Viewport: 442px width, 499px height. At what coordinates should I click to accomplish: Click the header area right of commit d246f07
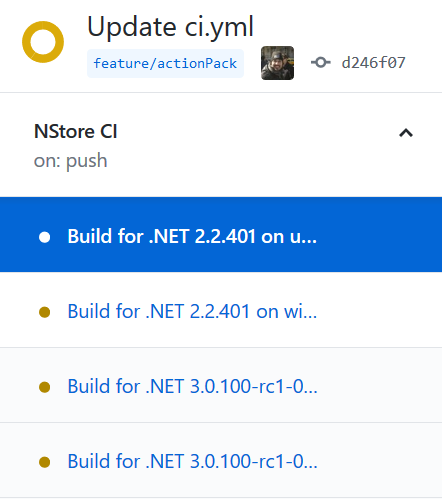click(423, 63)
